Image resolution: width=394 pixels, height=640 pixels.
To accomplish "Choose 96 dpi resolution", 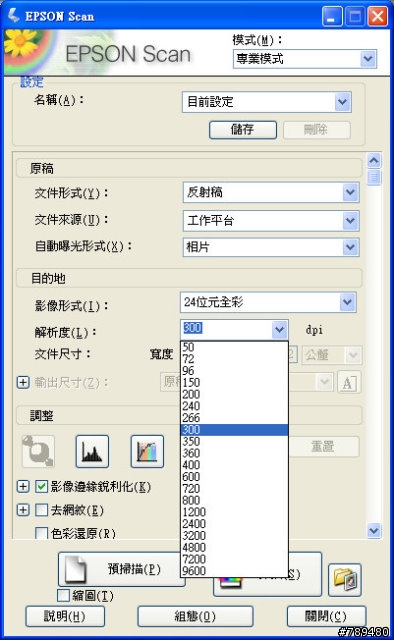I will click(234, 371).
